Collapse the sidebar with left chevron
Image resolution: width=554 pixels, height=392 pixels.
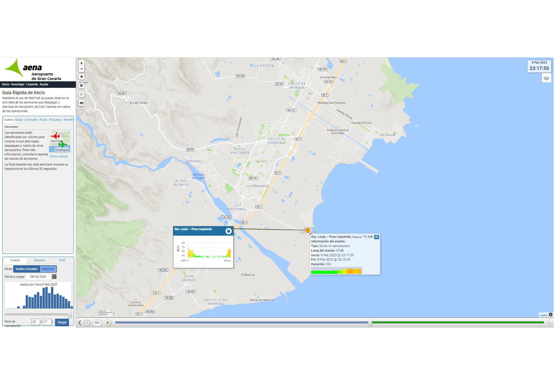(80, 322)
